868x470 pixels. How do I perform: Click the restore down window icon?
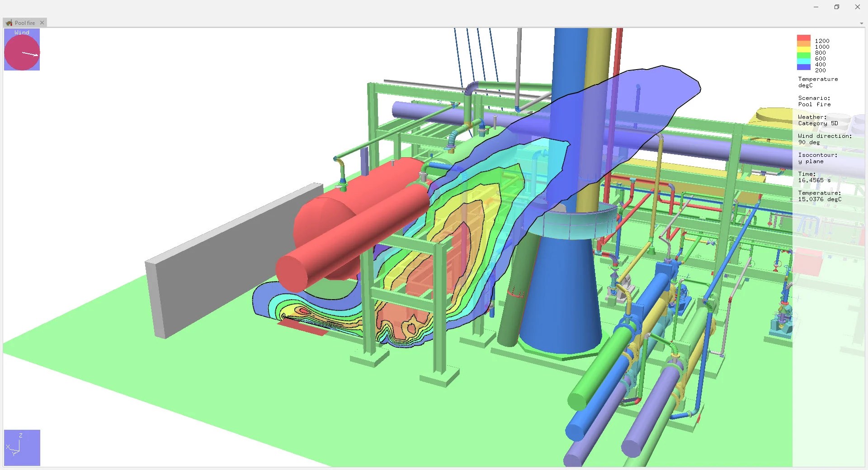pyautogui.click(x=837, y=7)
